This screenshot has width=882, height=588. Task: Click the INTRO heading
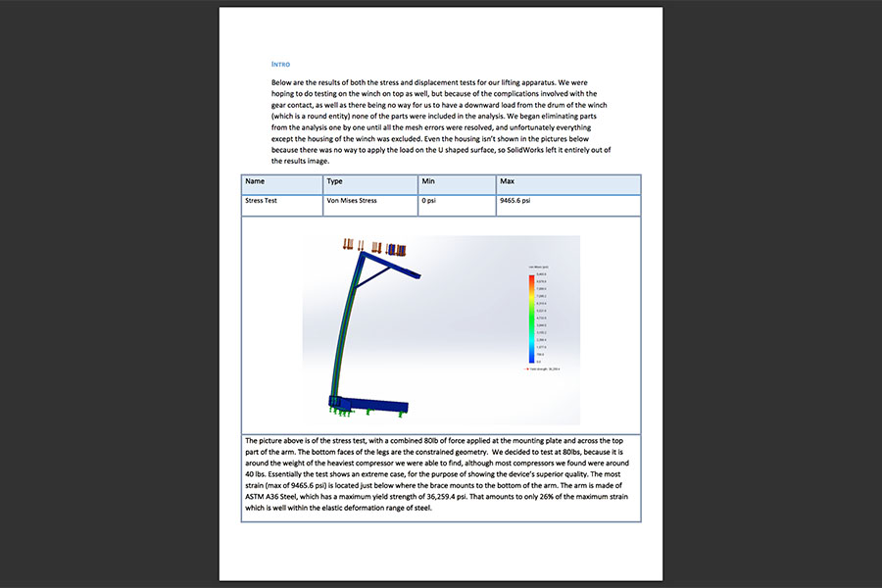280,64
